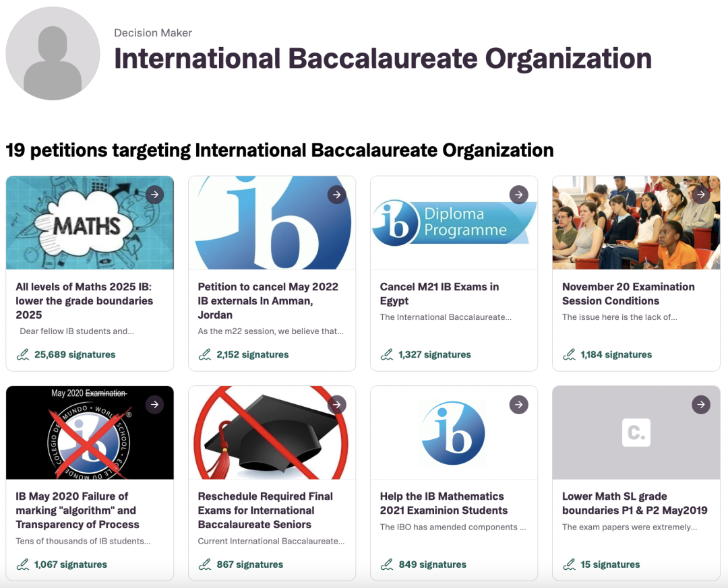728x588 pixels.
Task: Open 'November 20 Examination Session Conditions' petition
Action: point(628,294)
